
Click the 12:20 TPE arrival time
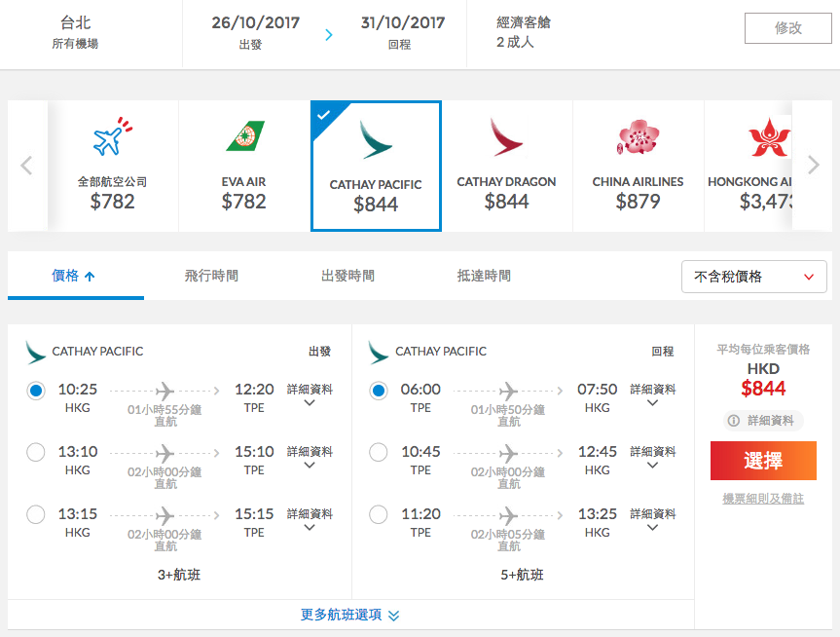point(254,390)
